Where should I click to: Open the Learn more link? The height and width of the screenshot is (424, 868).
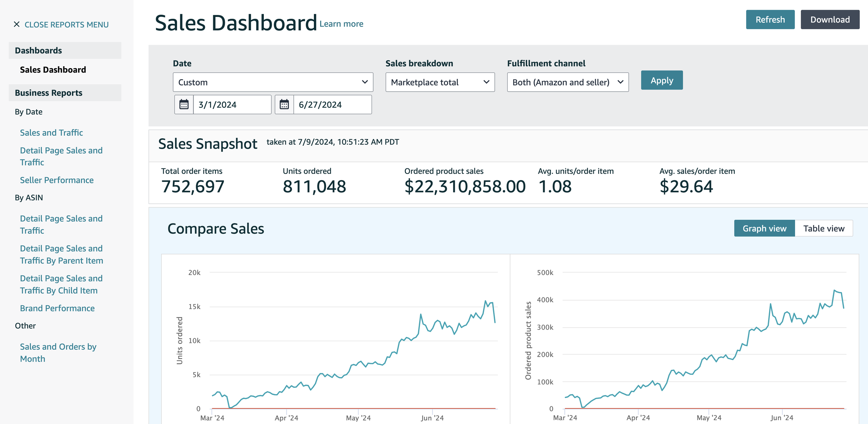tap(342, 24)
